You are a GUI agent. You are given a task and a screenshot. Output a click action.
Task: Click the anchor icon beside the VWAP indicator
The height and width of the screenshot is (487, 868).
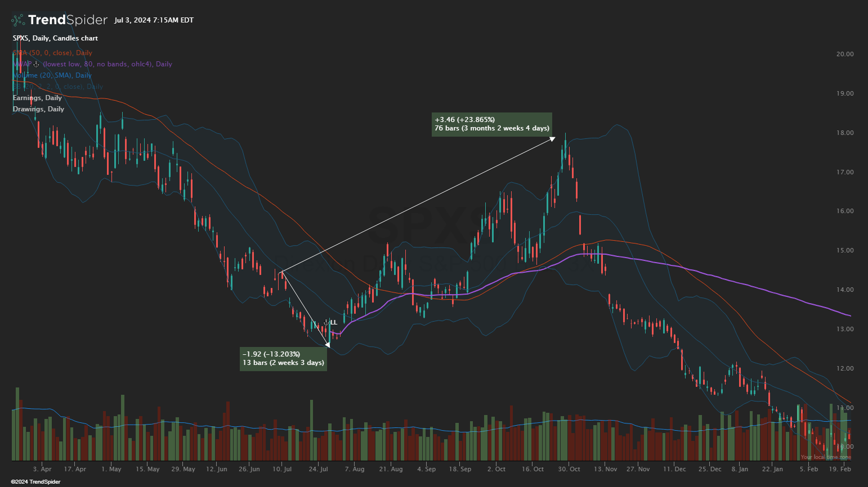(36, 64)
